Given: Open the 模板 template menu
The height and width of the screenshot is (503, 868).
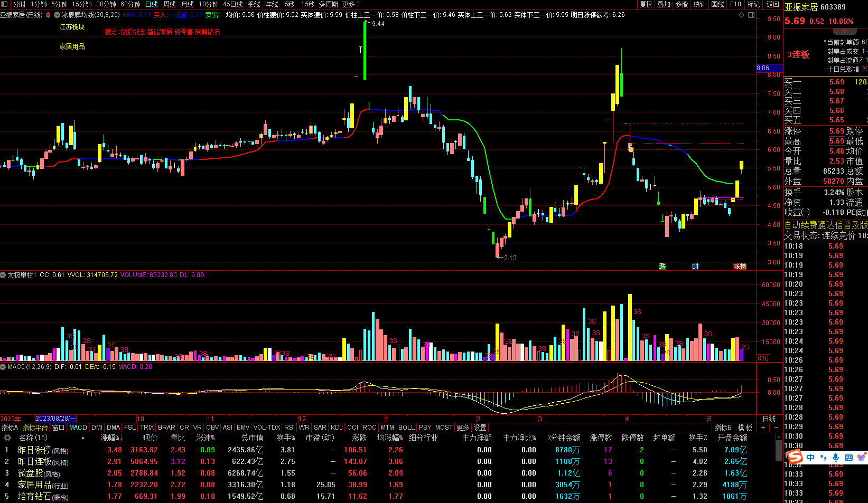Looking at the screenshot, I should [x=745, y=428].
